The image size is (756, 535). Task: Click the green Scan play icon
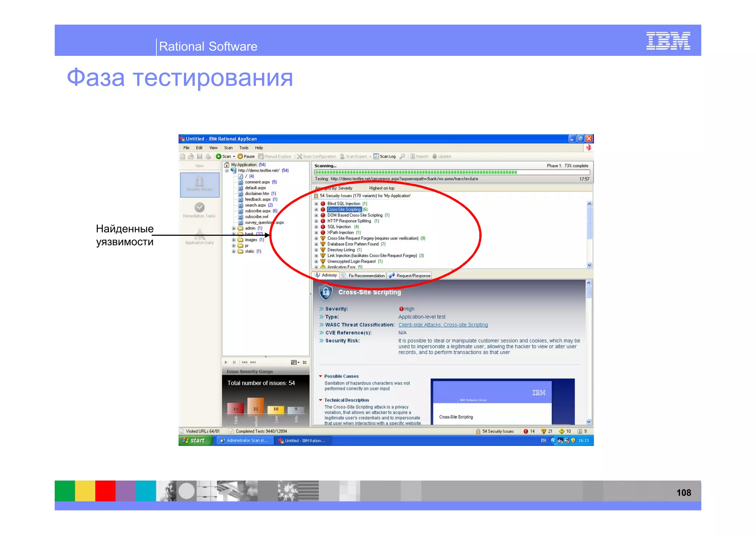(x=219, y=156)
